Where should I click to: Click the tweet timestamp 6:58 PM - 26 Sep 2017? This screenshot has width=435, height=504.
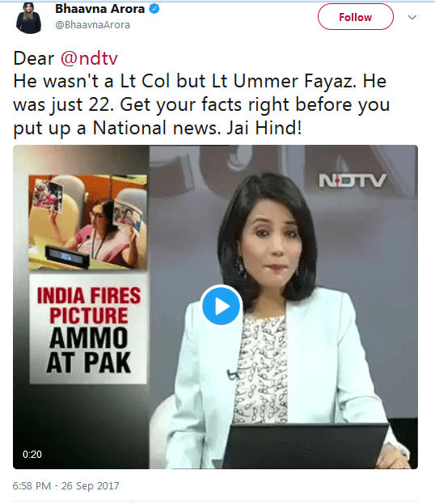(65, 485)
